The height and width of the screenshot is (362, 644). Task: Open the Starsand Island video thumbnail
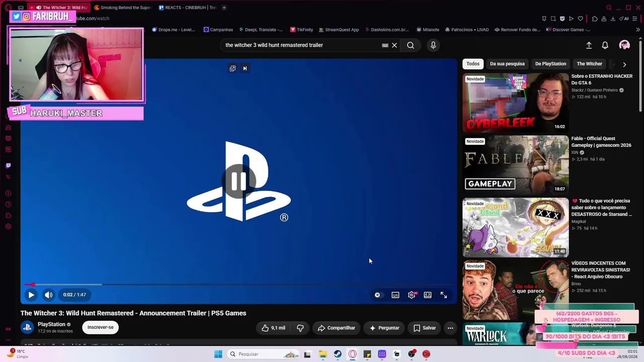pyautogui.click(x=516, y=227)
